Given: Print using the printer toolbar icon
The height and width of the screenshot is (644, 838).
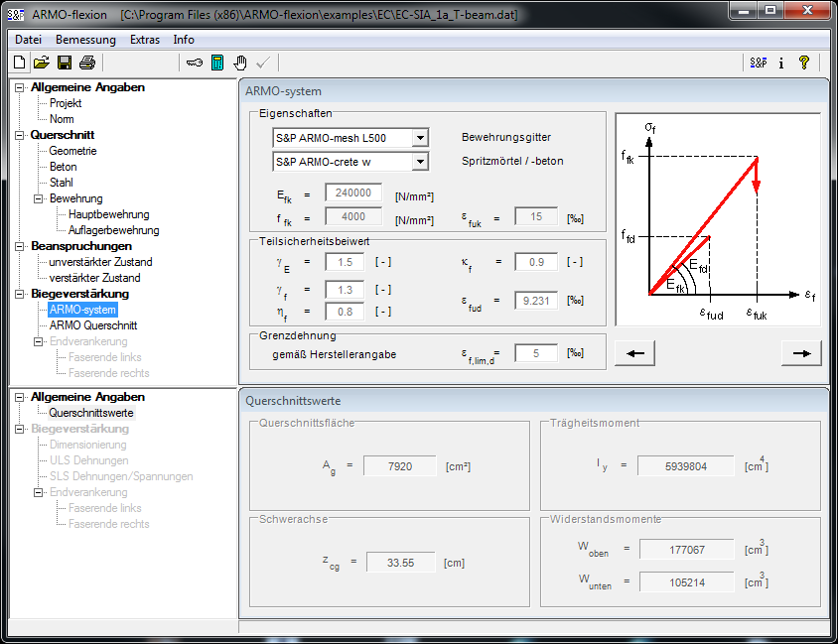Looking at the screenshot, I should click(x=87, y=63).
